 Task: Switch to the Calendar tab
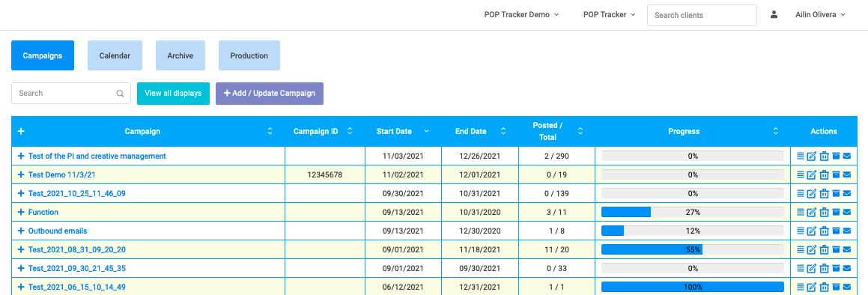tap(115, 55)
